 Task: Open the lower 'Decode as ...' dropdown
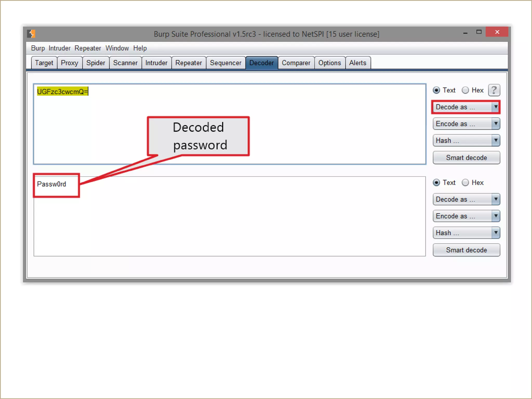click(x=466, y=199)
